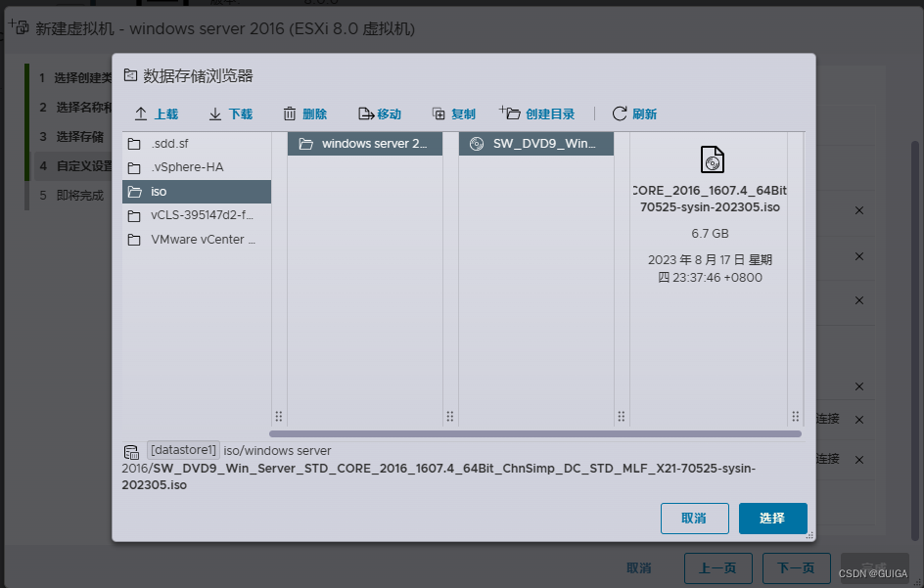Click the 6.7 GB file size text

[x=710, y=233]
